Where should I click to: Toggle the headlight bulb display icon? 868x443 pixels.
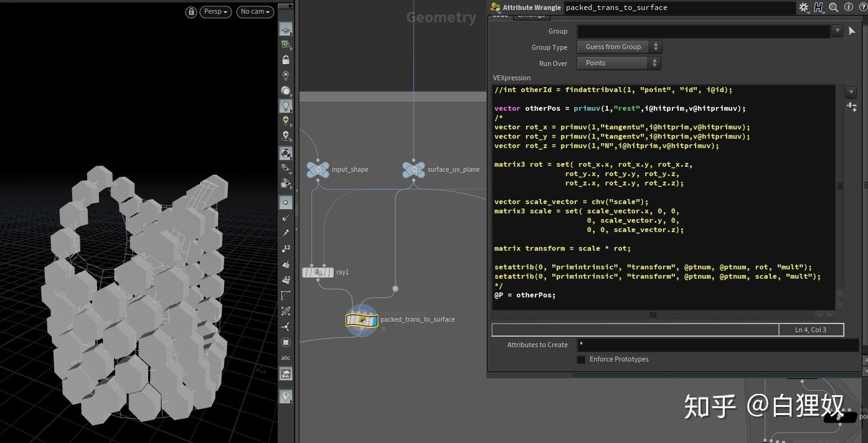pyautogui.click(x=286, y=106)
